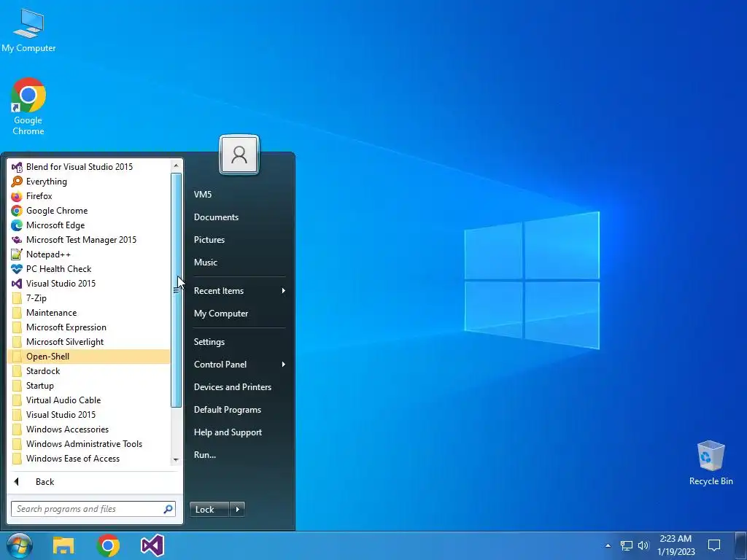Screen dimensions: 747x560
Task: Open the Startup folder
Action: click(88, 385)
